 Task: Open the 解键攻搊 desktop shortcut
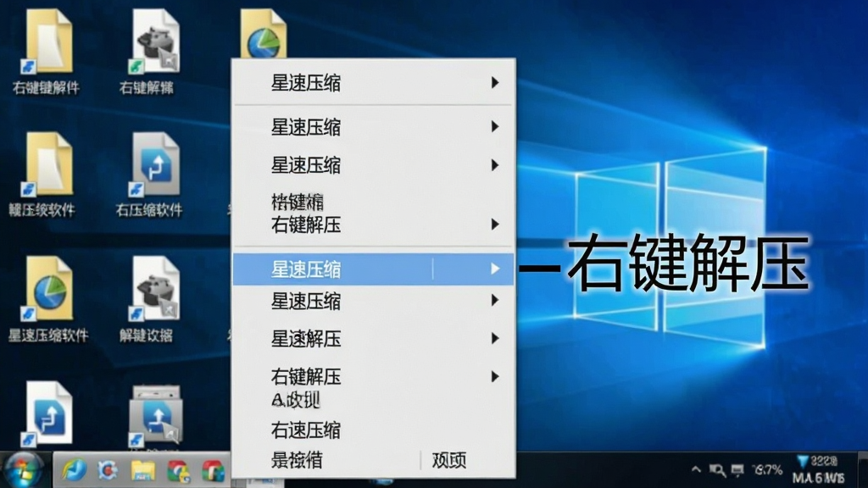(149, 299)
